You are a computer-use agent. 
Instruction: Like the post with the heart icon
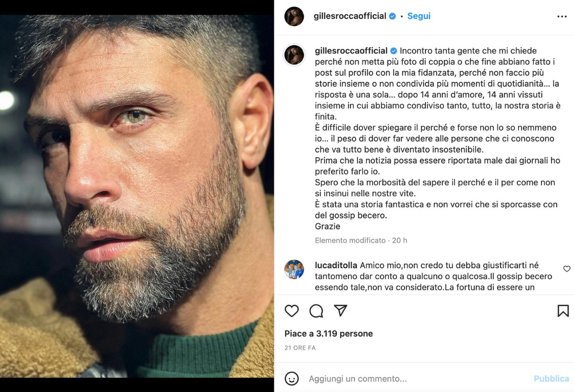click(292, 311)
